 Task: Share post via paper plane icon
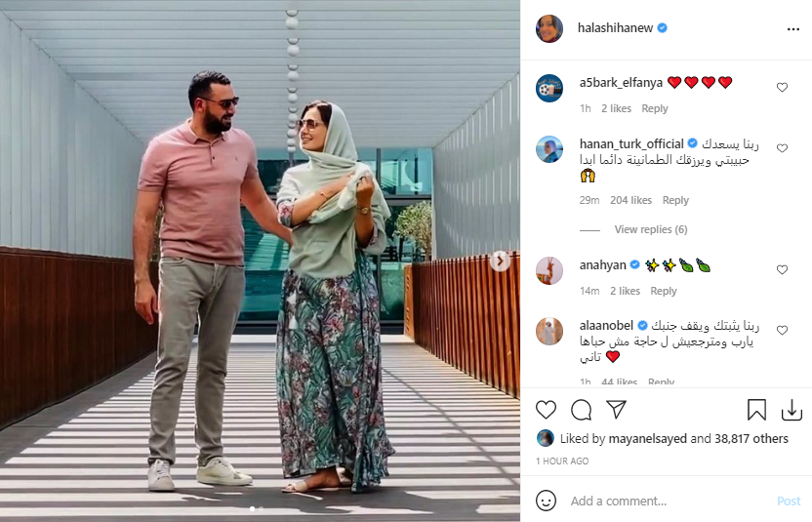coord(616,409)
